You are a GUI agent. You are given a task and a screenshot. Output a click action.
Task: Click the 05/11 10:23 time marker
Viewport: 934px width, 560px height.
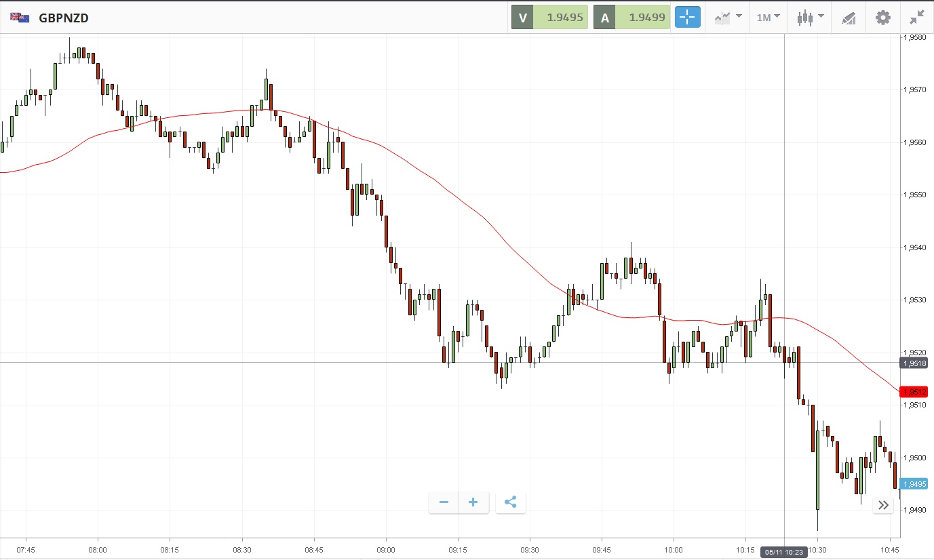pyautogui.click(x=784, y=552)
